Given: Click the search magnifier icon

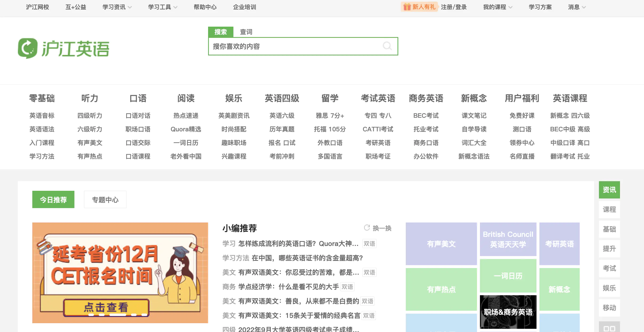Looking at the screenshot, I should (387, 46).
